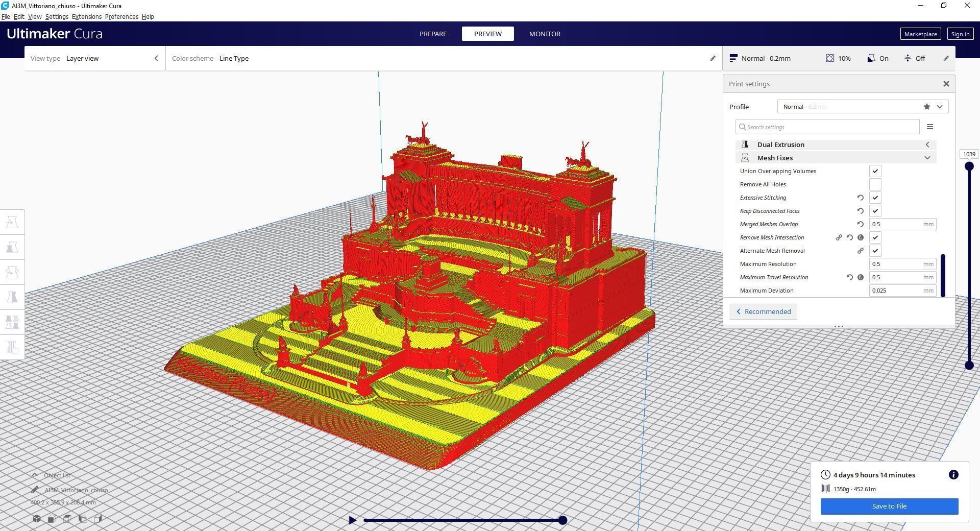
Task: Select the Support Blocker tool
Action: coord(12,347)
